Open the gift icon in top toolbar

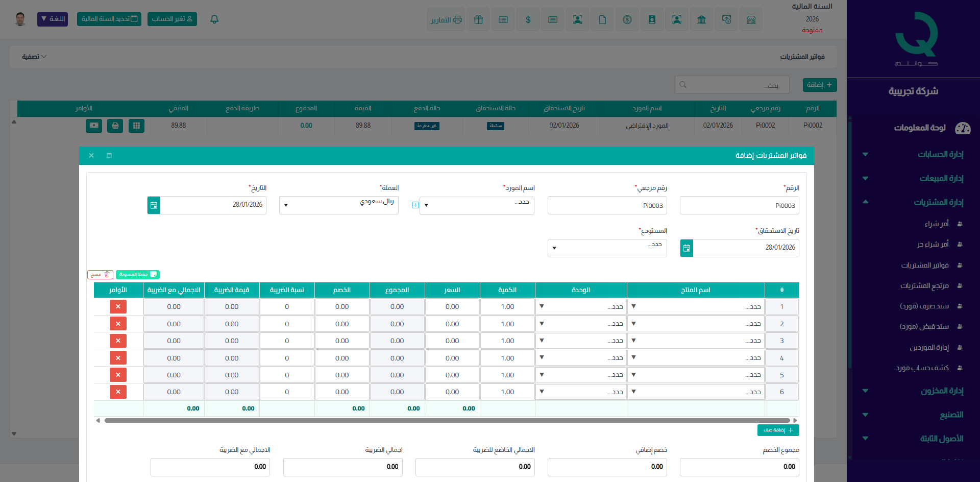coord(478,20)
